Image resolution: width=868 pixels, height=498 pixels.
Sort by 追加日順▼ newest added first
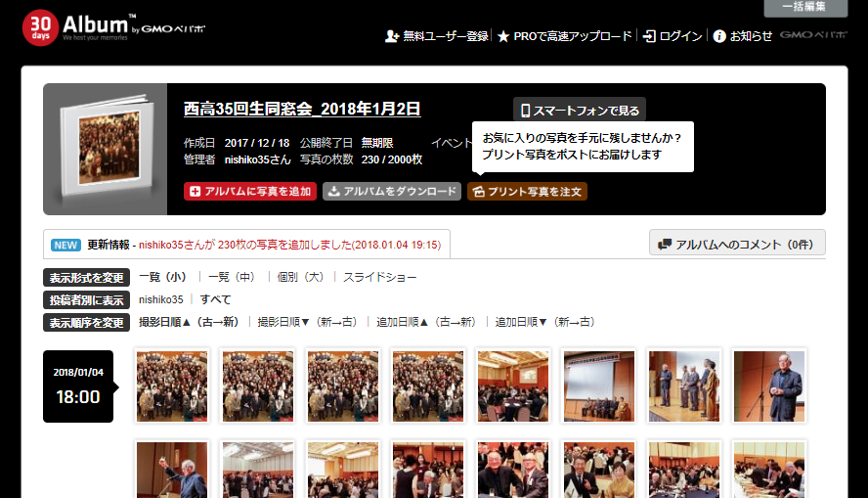(x=544, y=322)
